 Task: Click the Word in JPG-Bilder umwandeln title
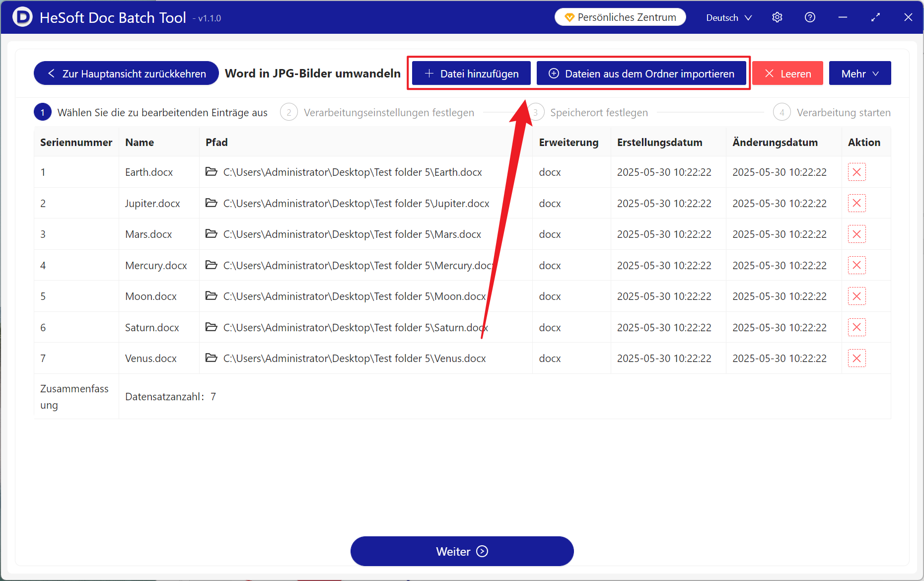tap(313, 73)
